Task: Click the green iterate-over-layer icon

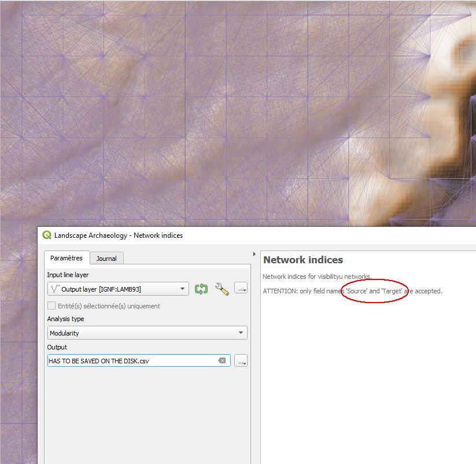Action: [x=201, y=289]
